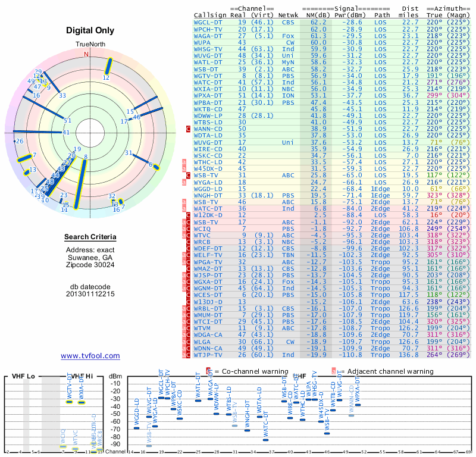The image size is (476, 457).
Task: Click the WPXA-DT marker in UHF chart
Action: [x=358, y=405]
